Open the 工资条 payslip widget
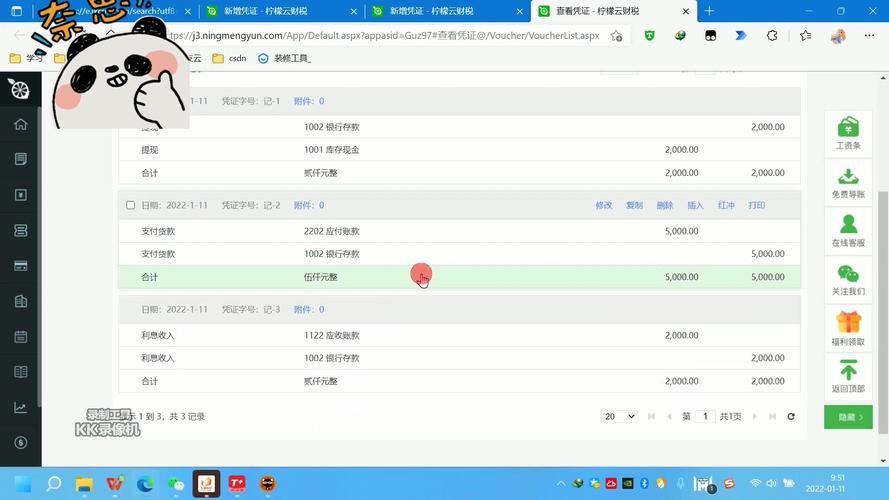This screenshot has height=500, width=889. (x=848, y=133)
